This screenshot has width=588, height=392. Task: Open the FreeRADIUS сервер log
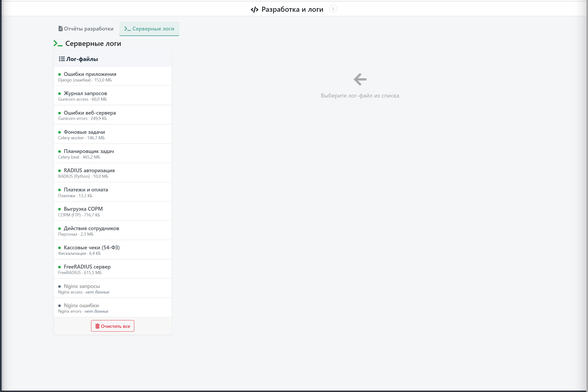click(113, 269)
